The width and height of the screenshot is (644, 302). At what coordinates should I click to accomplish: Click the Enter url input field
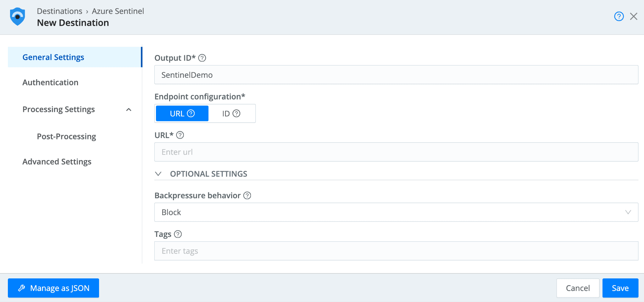pos(396,152)
